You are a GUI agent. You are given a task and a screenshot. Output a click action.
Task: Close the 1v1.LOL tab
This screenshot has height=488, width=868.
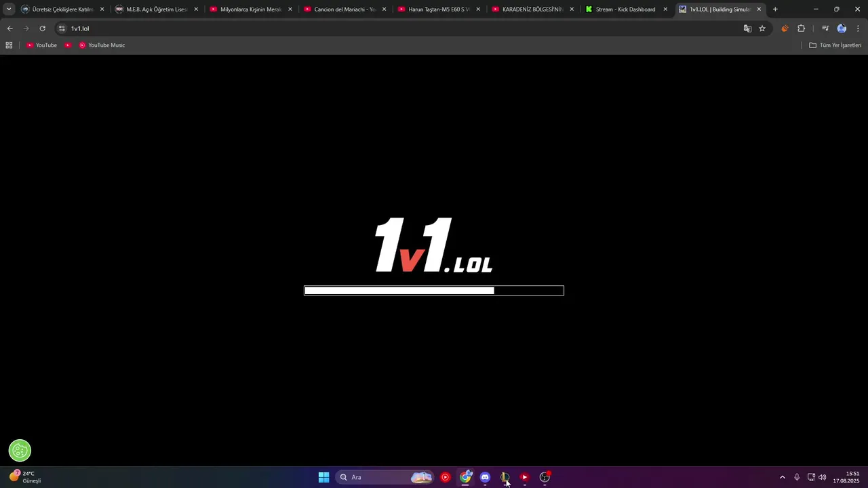759,9
